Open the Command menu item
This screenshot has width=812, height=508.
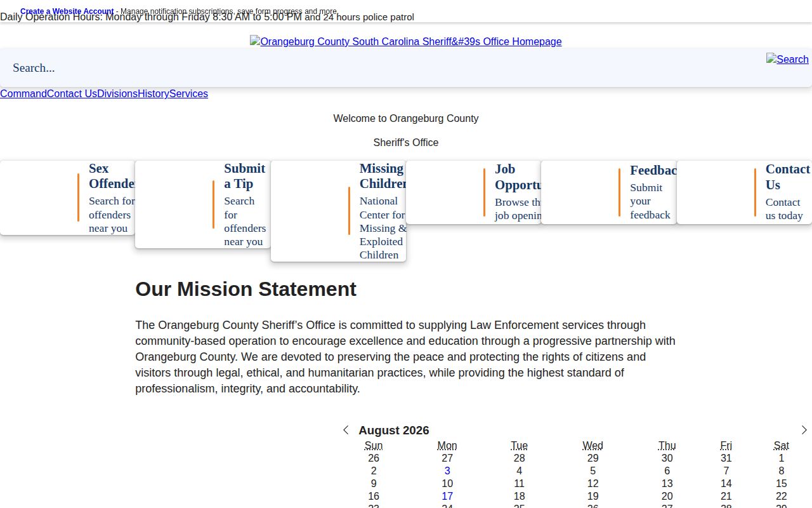point(23,93)
